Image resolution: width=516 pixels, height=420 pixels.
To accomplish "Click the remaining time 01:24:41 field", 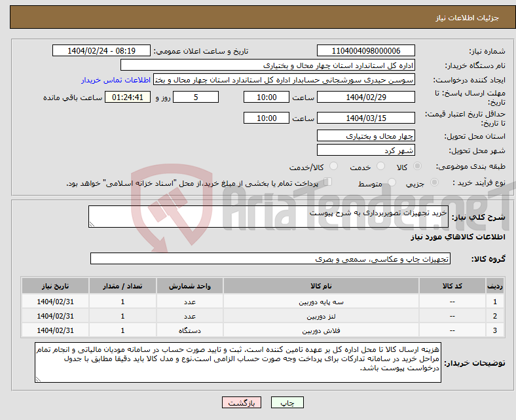I will pyautogui.click(x=128, y=97).
